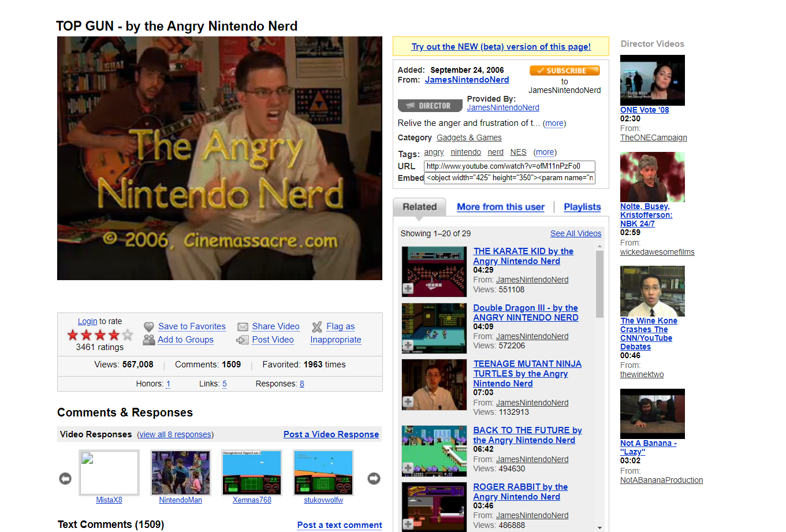Click Login to rate link
Image resolution: width=786 pixels, height=532 pixels.
point(87,321)
